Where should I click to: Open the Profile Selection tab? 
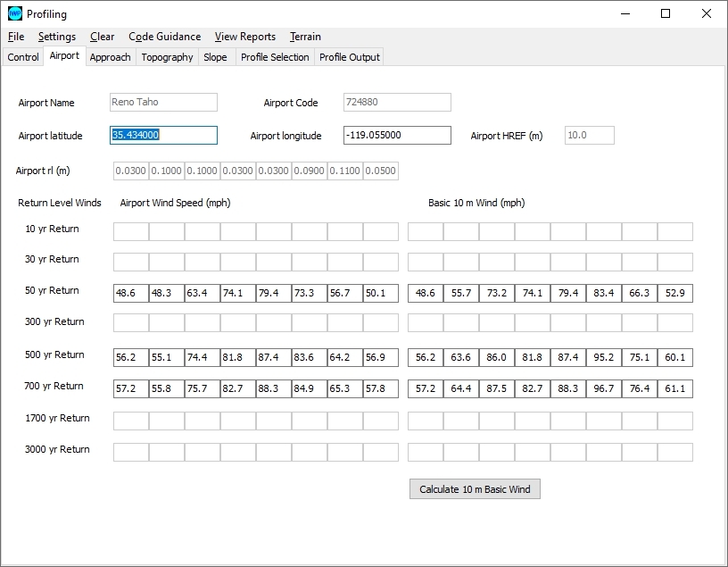[275, 57]
